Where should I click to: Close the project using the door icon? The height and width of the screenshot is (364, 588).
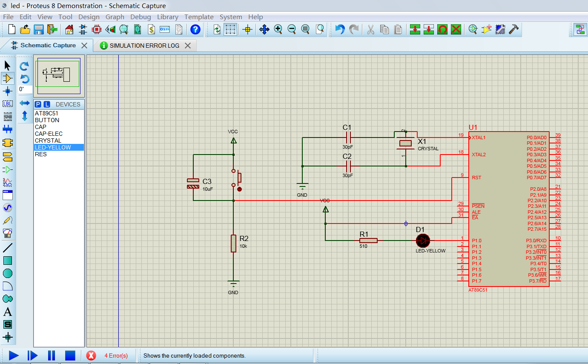[x=52, y=29]
